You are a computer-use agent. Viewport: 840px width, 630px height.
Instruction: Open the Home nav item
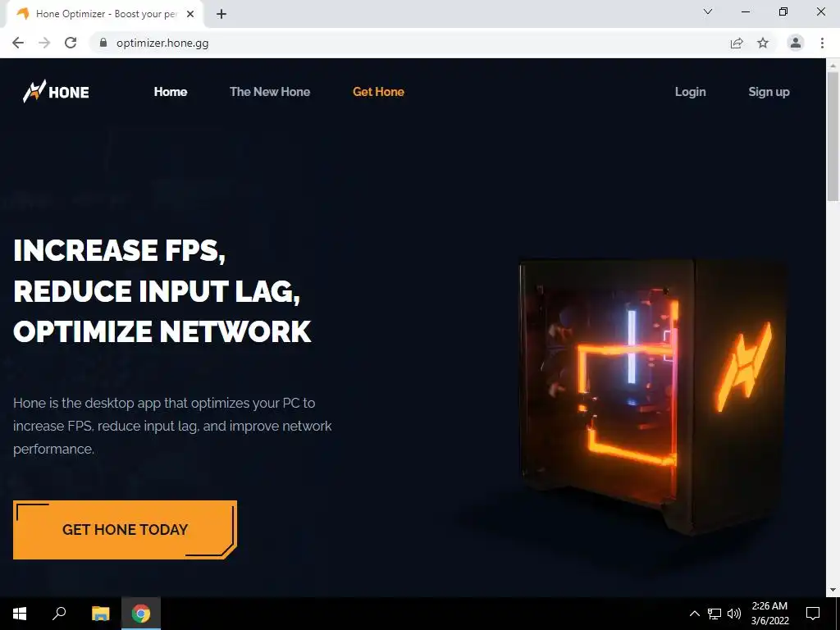[171, 92]
